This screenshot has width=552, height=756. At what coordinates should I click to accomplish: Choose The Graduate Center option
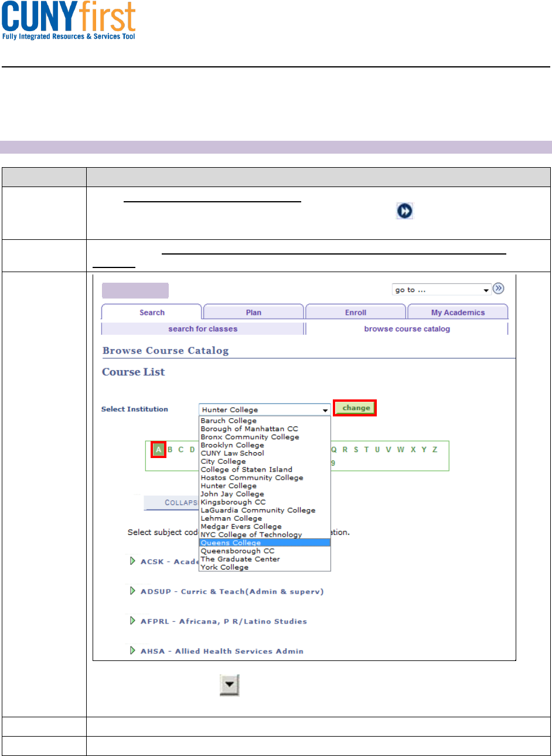[x=265, y=559]
